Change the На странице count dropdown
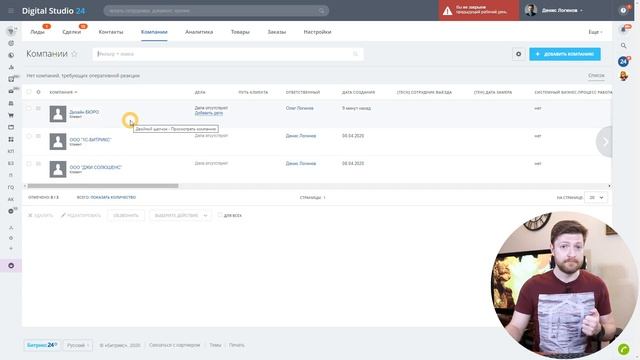 596,198
